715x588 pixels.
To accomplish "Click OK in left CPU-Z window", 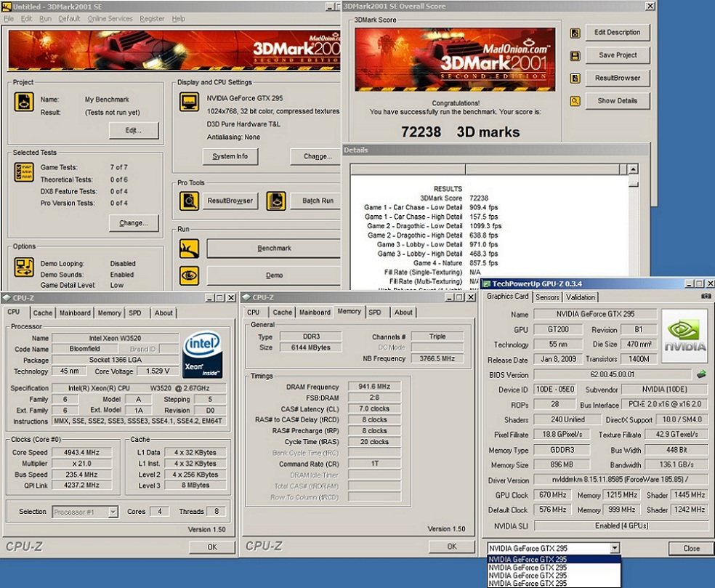I will pyautogui.click(x=212, y=547).
